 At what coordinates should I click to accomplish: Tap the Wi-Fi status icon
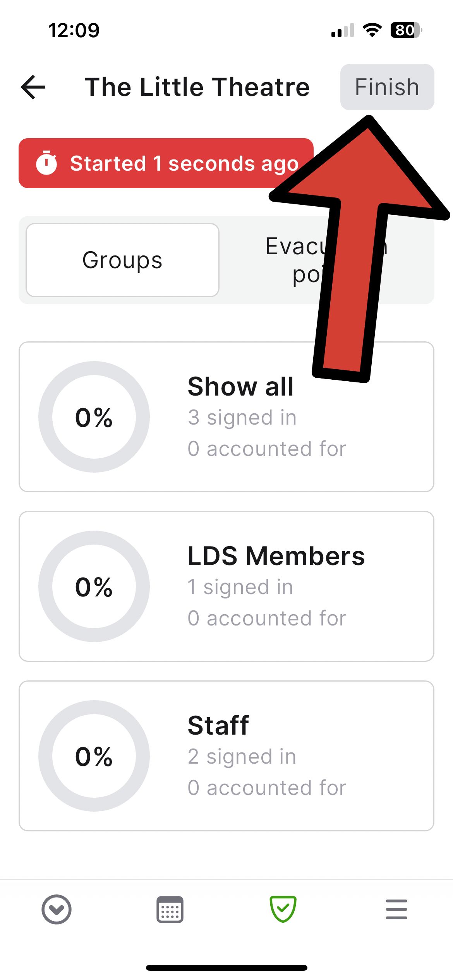372,30
